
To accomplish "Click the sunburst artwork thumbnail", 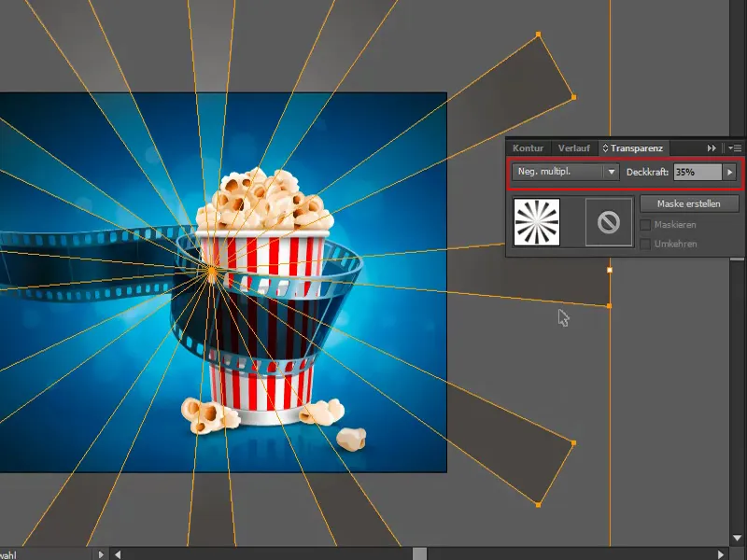I will coord(536,222).
